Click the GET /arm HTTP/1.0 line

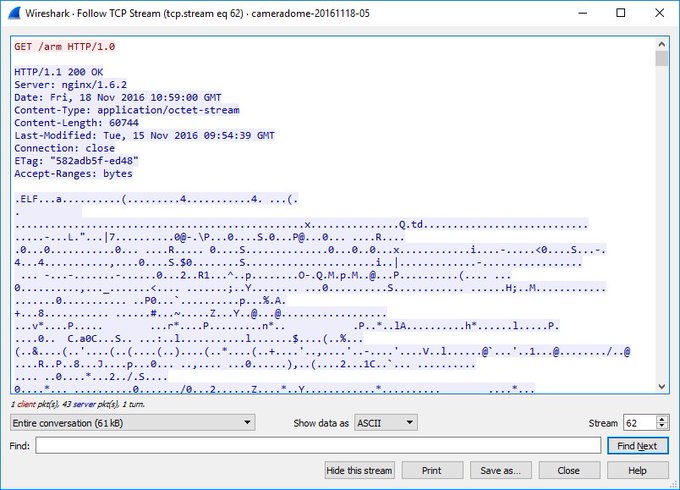pyautogui.click(x=65, y=46)
